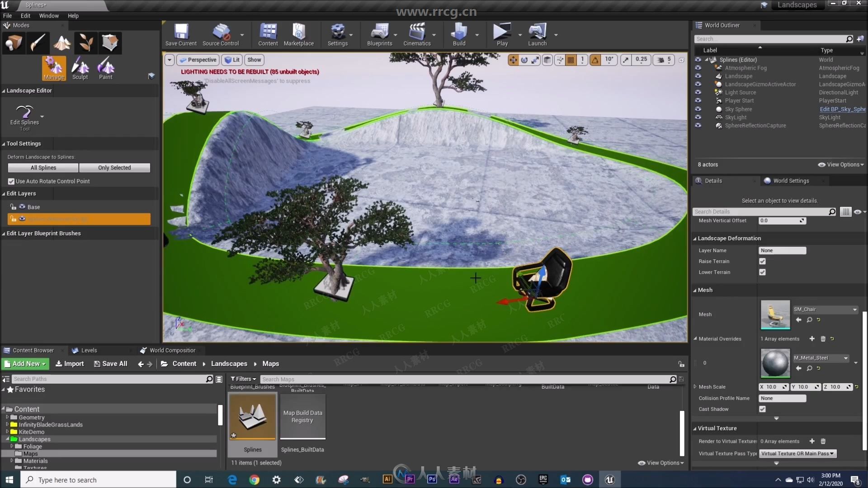Click All Splines button in Tool Settings
The height and width of the screenshot is (488, 868).
[x=43, y=168]
